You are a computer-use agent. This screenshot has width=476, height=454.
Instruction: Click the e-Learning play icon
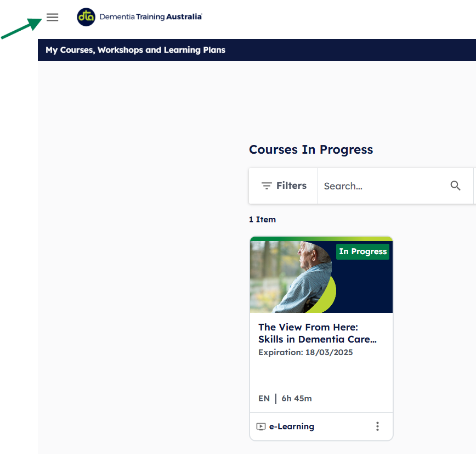[261, 427]
